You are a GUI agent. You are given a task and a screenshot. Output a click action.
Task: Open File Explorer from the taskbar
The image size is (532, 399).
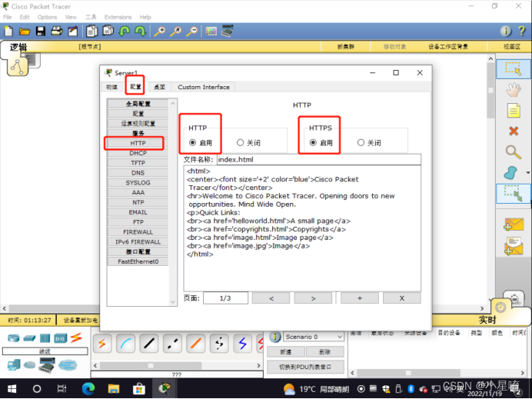point(114,389)
